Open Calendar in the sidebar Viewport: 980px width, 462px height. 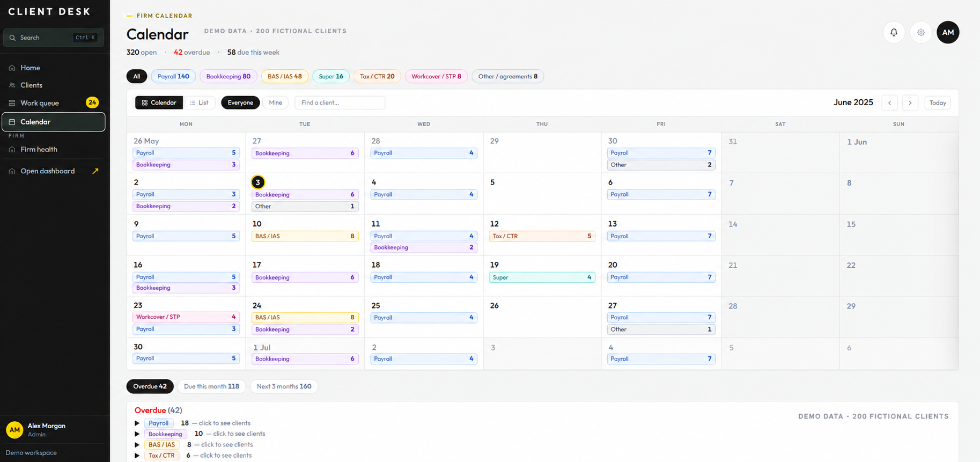coord(54,122)
